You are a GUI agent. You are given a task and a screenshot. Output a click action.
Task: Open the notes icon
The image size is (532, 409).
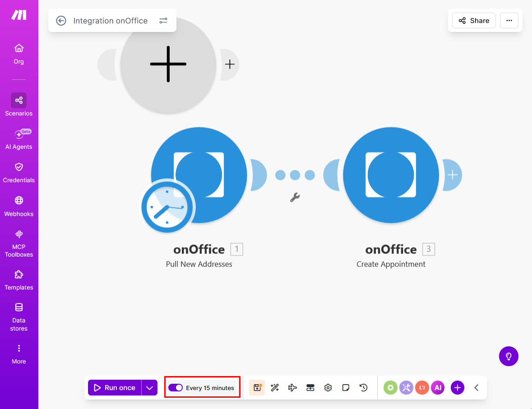(x=346, y=388)
